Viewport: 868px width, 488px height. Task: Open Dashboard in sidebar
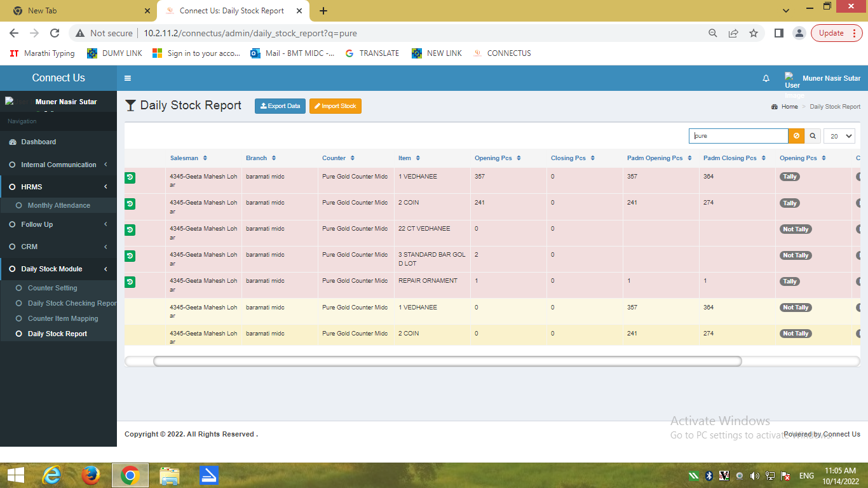(58, 142)
